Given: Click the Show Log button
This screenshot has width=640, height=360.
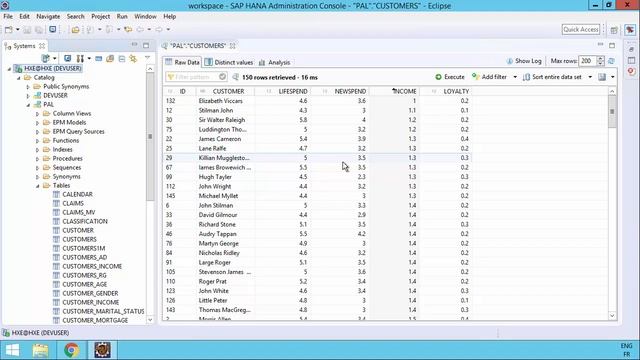Looking at the screenshot, I should coord(524,61).
